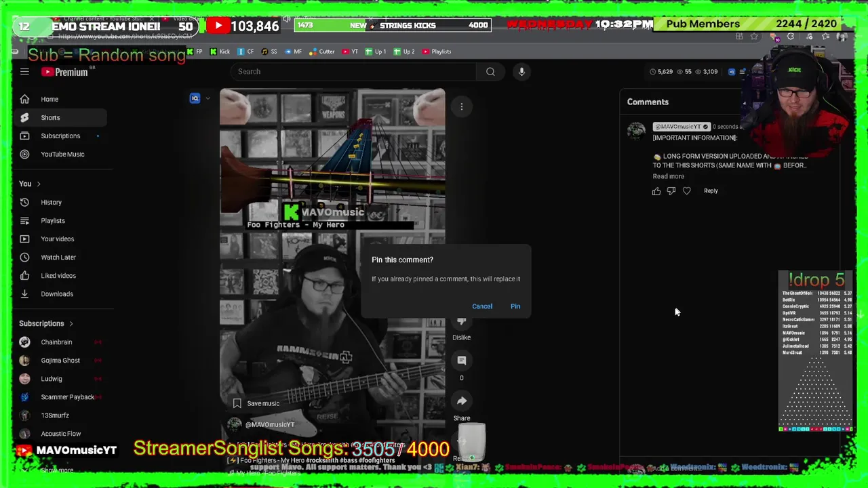Expand comment with Read more
Image resolution: width=868 pixels, height=488 pixels.
pos(668,176)
